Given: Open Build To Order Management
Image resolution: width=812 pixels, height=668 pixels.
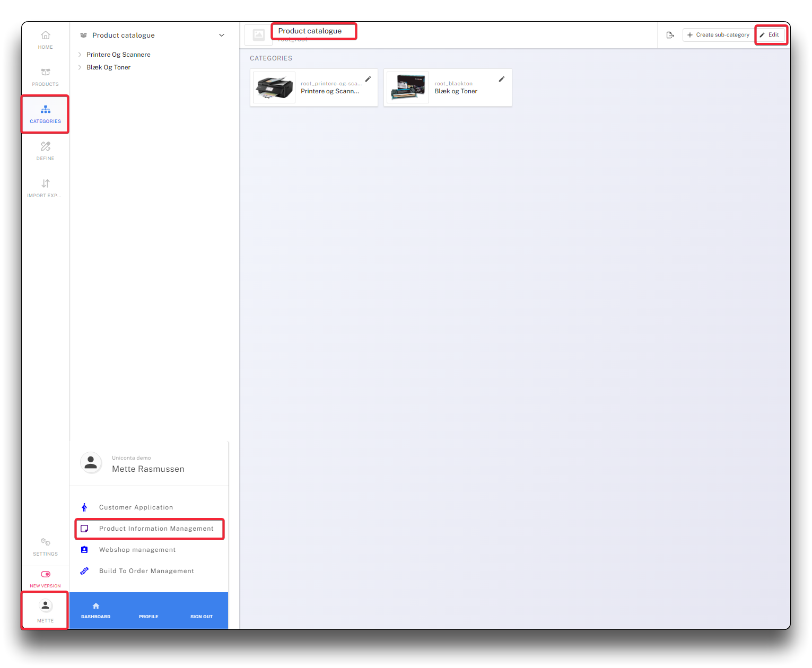Looking at the screenshot, I should click(146, 571).
